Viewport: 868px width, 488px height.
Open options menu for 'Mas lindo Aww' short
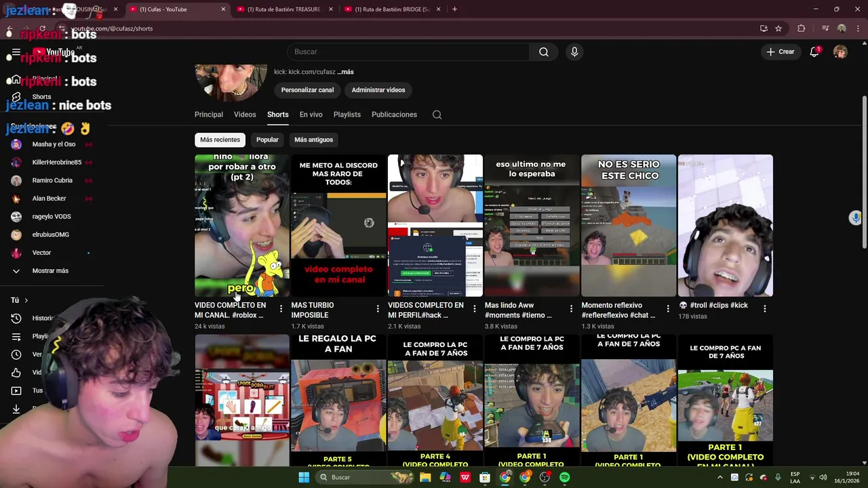[x=571, y=309]
